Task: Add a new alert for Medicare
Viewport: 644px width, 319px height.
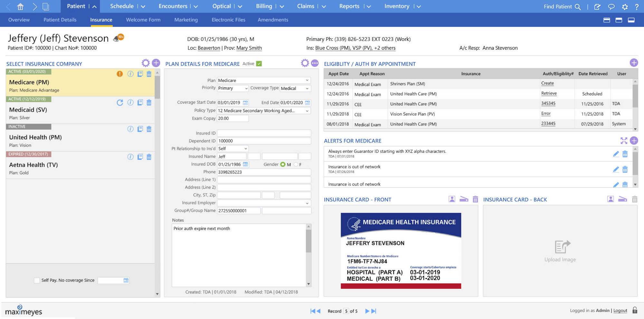Action: click(x=634, y=141)
